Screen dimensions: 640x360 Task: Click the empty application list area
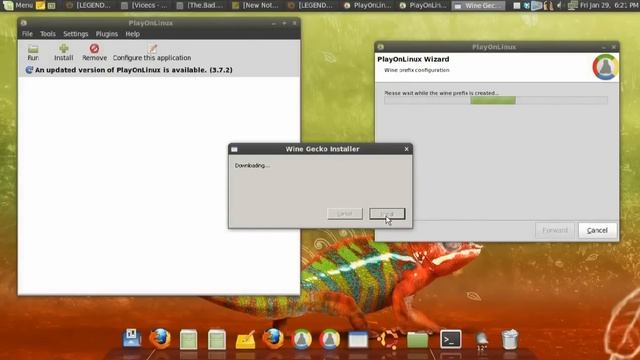[159, 185]
